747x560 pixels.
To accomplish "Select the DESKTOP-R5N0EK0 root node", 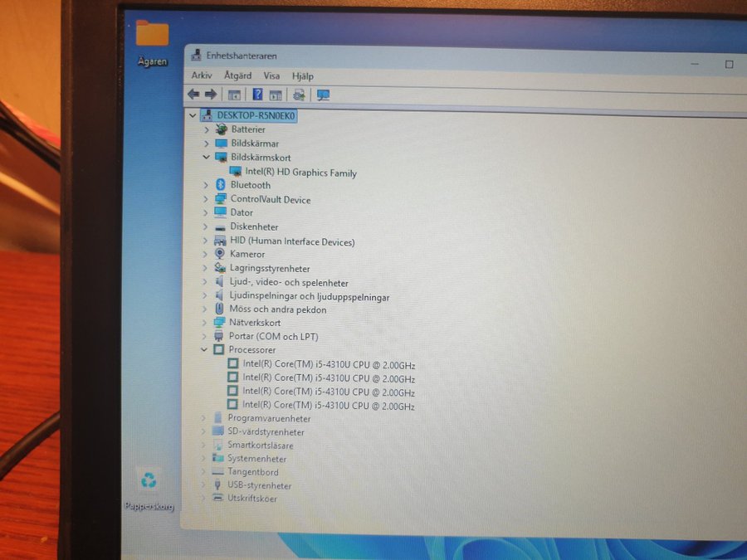I will 256,115.
